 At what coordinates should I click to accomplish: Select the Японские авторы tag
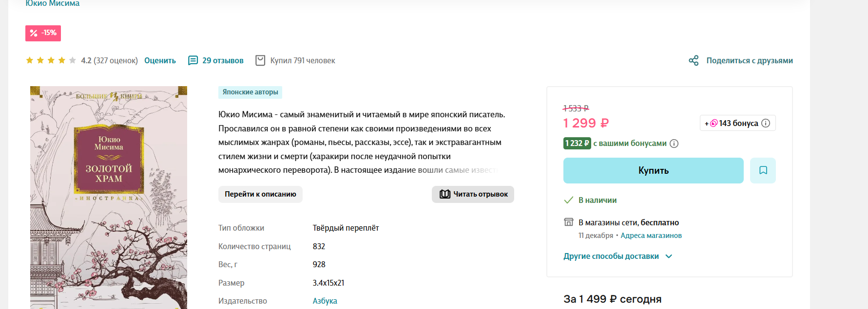250,92
